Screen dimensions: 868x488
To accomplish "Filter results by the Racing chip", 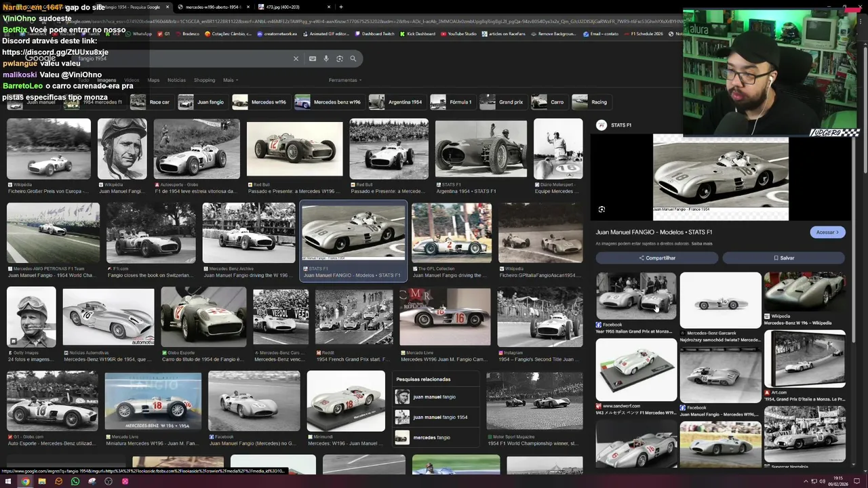I will click(x=591, y=102).
